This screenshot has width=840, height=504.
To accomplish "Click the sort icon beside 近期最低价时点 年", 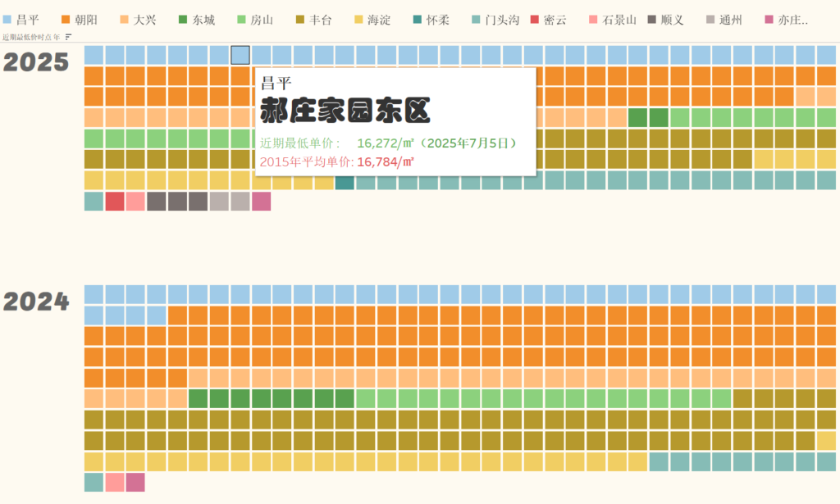I will click(x=68, y=37).
